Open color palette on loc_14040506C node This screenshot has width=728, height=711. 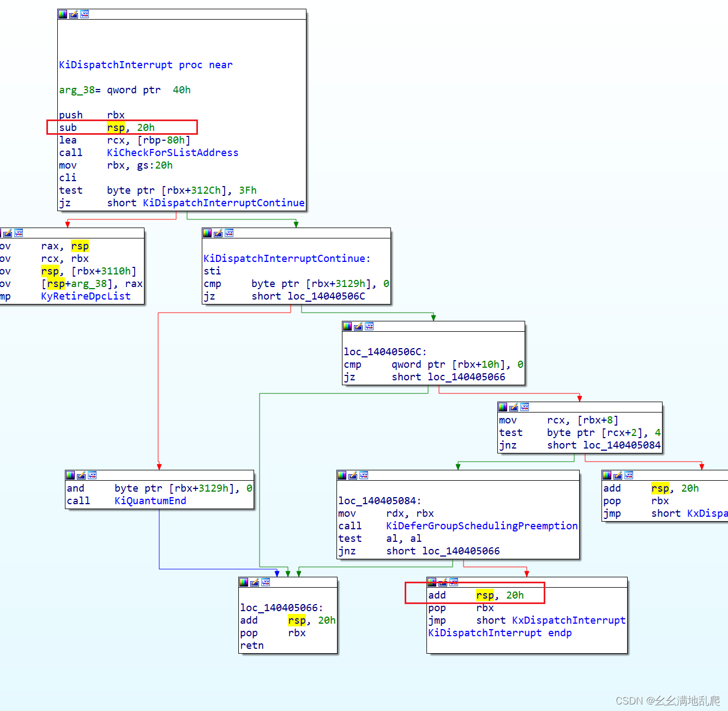point(347,326)
